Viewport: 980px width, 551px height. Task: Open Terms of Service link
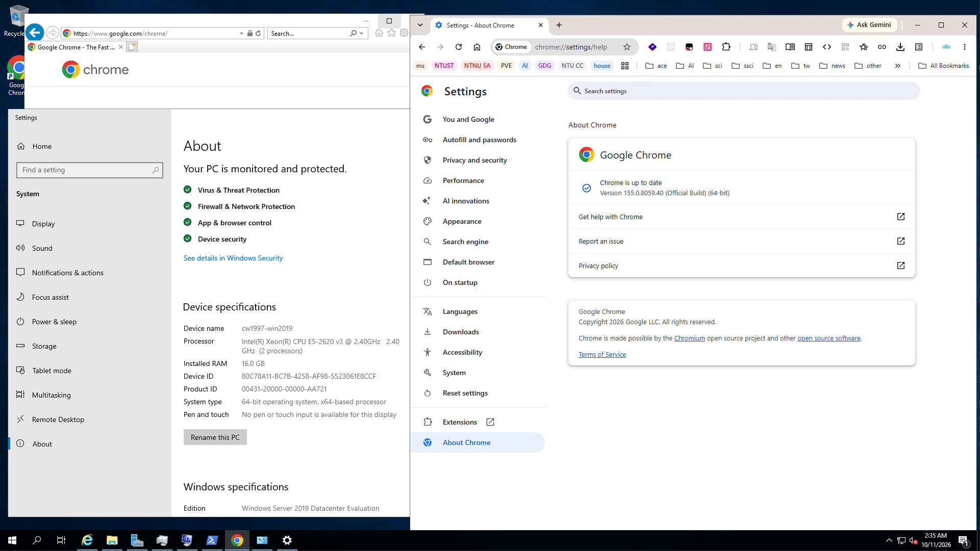point(602,355)
